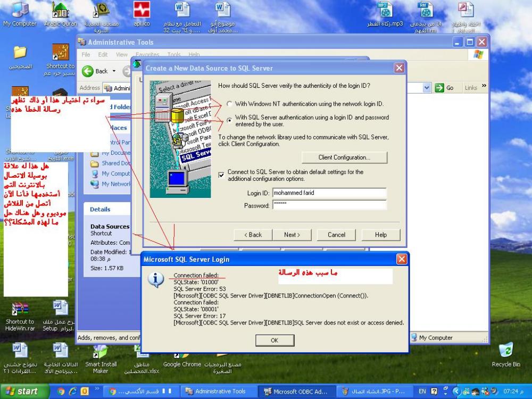Click the Password input field
This screenshot has width=532, height=399.
[329, 205]
